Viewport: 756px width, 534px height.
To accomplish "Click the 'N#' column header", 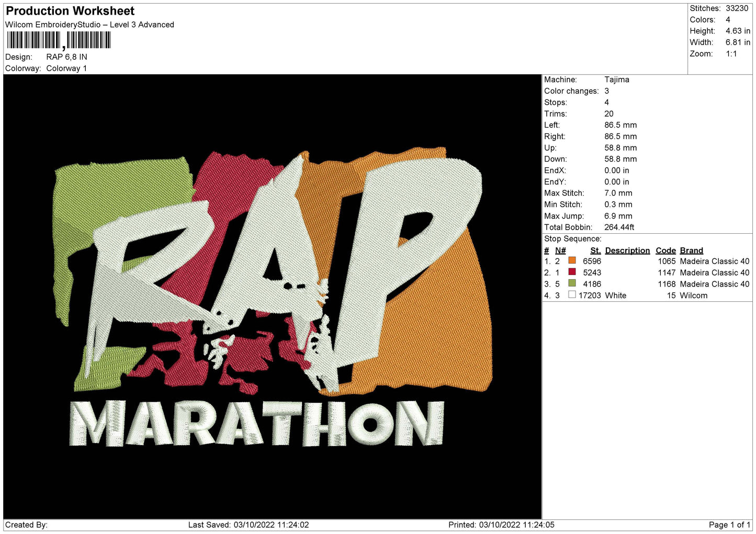I will pos(560,251).
